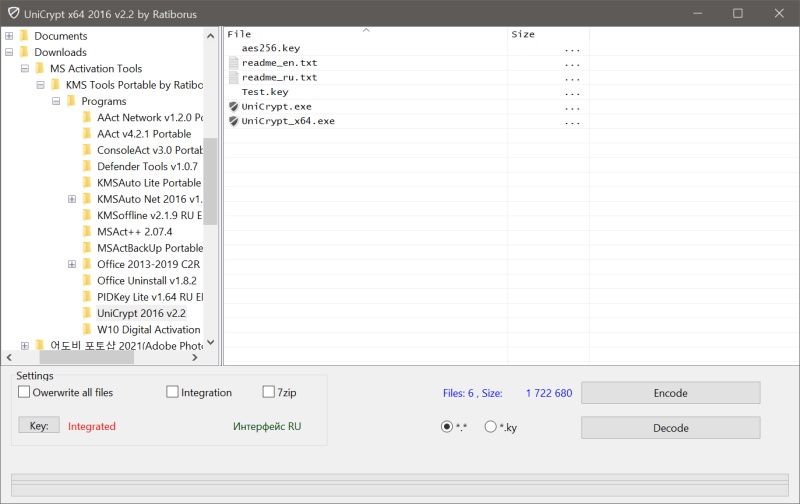
Task: Click horizontal scrollbar right arrow in tree
Action: pos(194,358)
